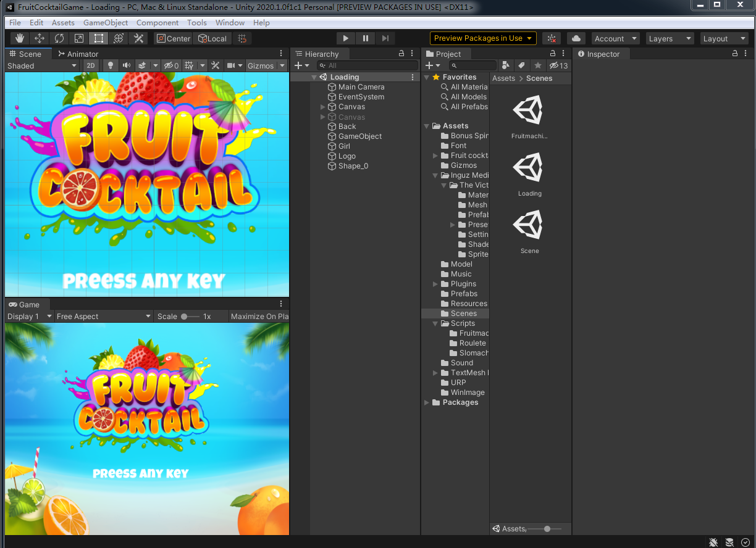This screenshot has width=756, height=548.
Task: Open the Loading scene context menu
Action: [x=413, y=77]
